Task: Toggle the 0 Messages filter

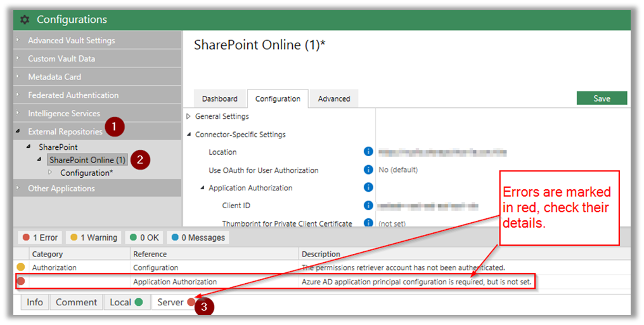Action: [x=198, y=237]
